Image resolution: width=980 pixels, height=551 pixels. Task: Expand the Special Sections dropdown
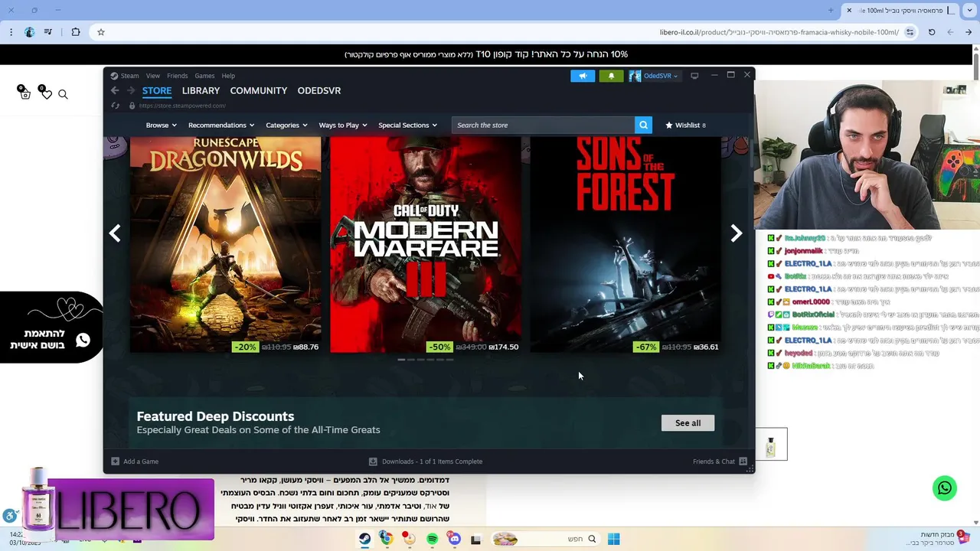pyautogui.click(x=407, y=125)
